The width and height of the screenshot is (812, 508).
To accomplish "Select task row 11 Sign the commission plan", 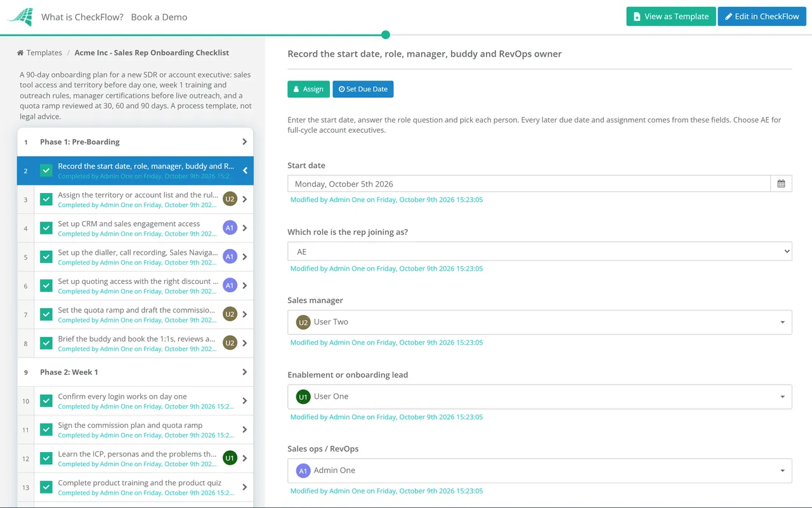I will coord(135,429).
